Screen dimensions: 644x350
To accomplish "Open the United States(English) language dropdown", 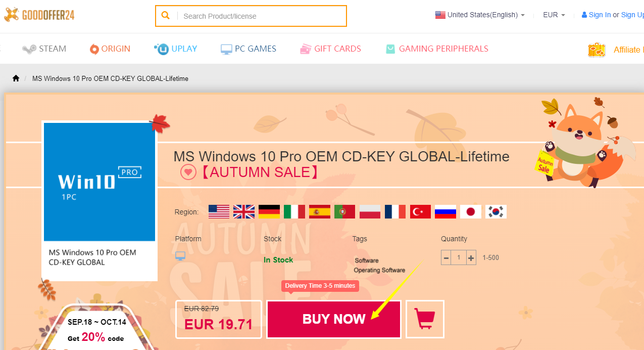I will (480, 15).
